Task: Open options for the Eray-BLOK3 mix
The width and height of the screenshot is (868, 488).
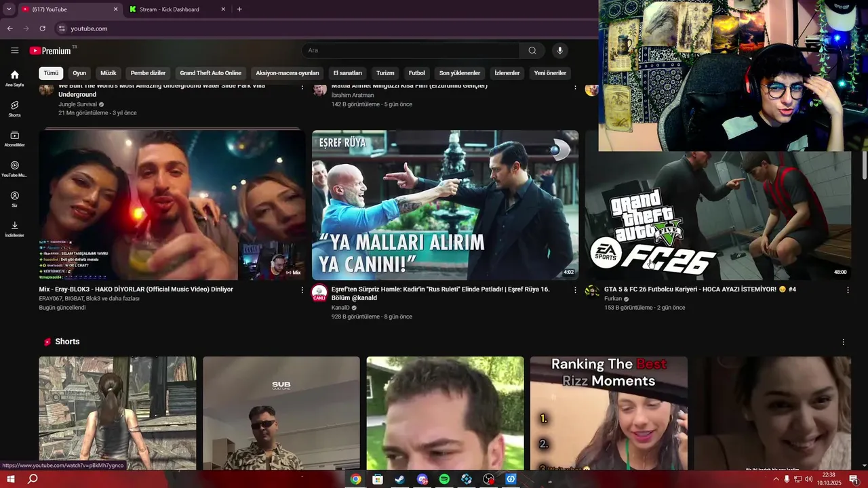Action: 302,289
